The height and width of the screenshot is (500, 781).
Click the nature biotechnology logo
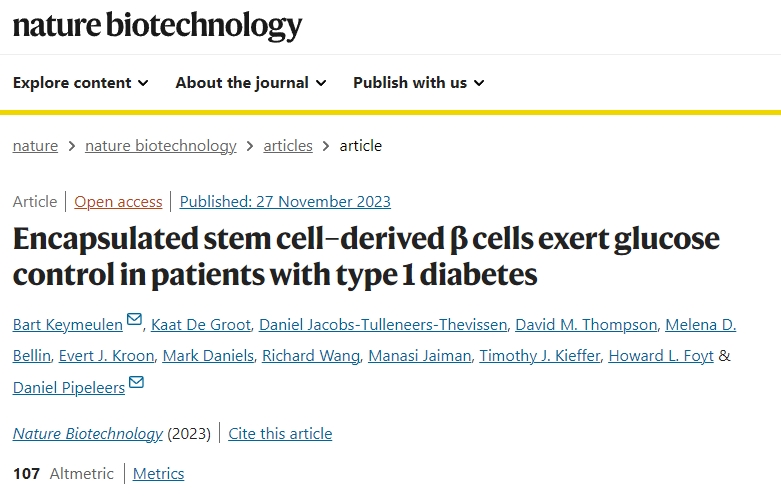[157, 25]
